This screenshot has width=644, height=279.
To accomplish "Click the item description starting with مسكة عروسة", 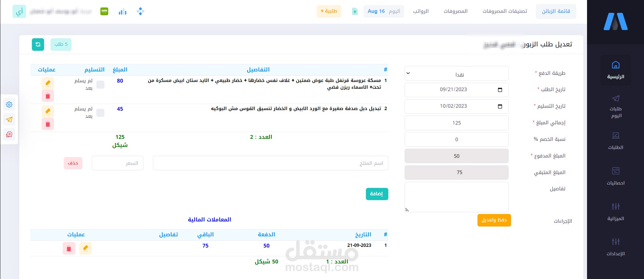I will [x=265, y=84].
